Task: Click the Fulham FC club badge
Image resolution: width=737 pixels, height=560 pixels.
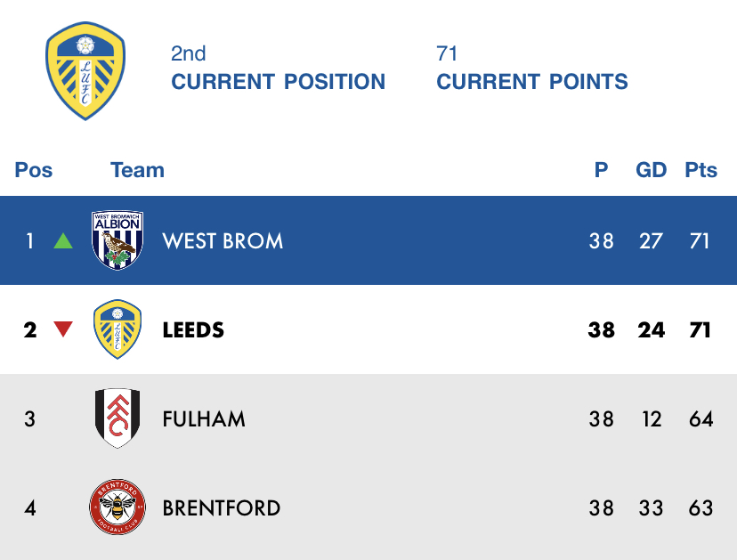Action: [x=117, y=418]
